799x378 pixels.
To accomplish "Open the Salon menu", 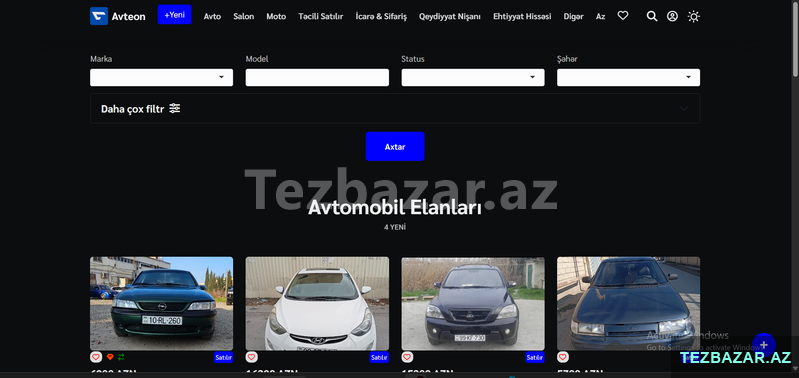I will 244,16.
